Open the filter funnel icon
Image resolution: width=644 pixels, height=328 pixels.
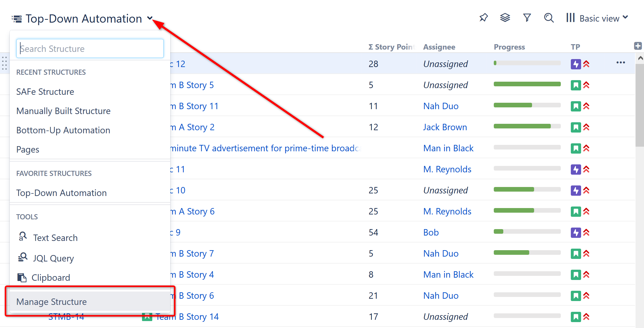pos(527,18)
